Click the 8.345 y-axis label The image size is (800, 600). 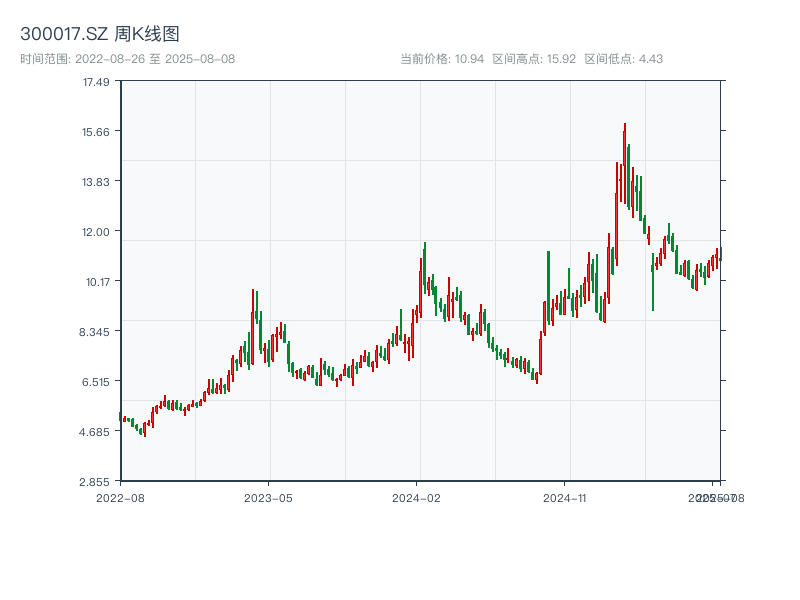(x=94, y=332)
